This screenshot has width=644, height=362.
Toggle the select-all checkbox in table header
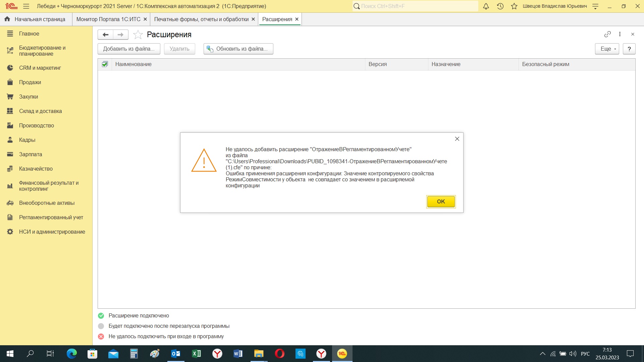[105, 64]
